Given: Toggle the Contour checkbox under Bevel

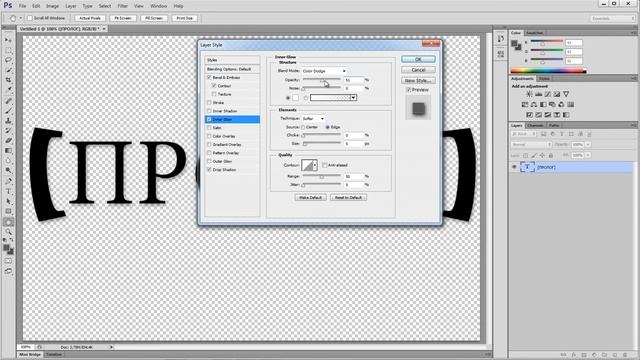Looking at the screenshot, I should click(x=214, y=86).
